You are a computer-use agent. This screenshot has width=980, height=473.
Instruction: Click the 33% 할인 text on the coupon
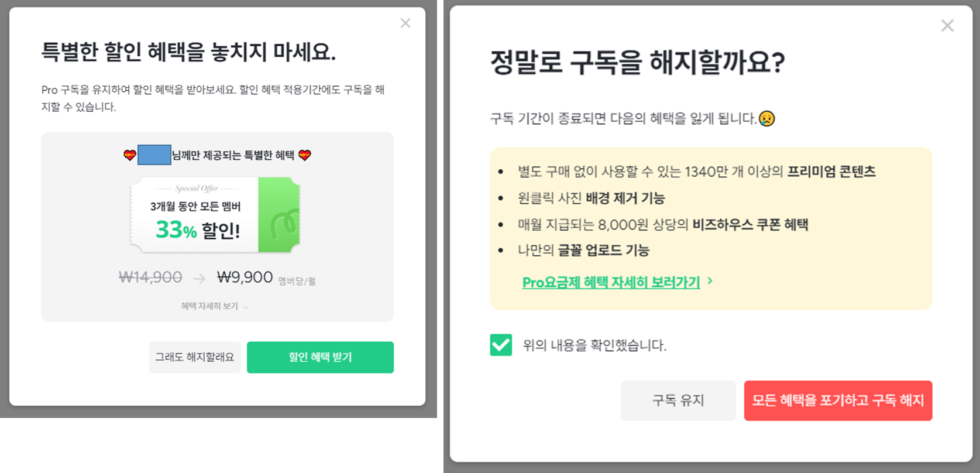[x=198, y=230]
